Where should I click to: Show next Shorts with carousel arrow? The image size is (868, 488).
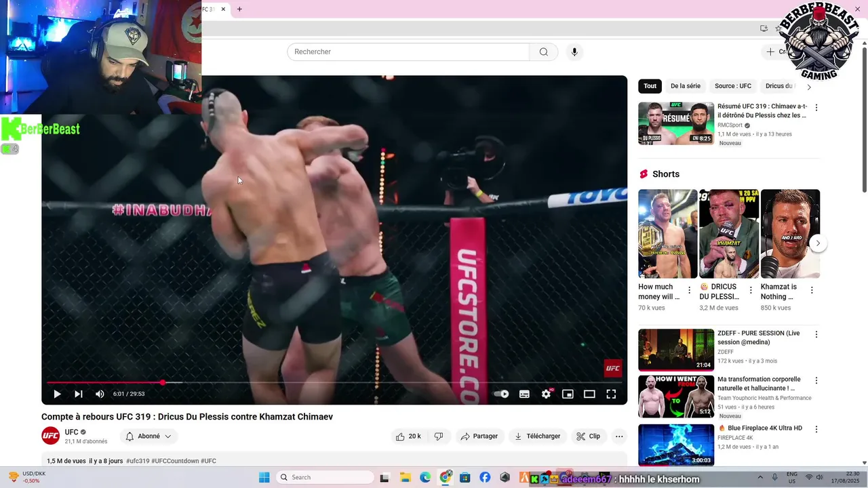click(818, 243)
